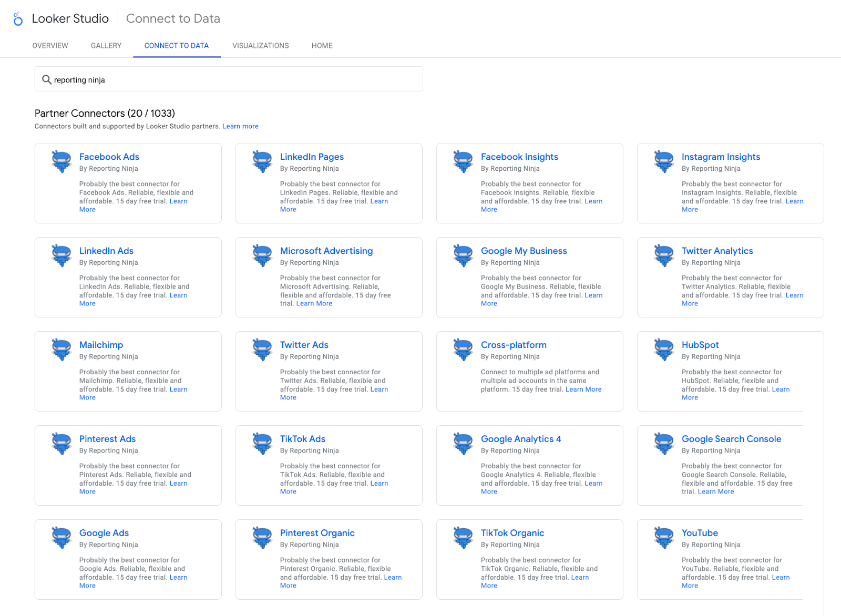Open the TikTok Ads connector title
841x616 pixels.
(x=303, y=439)
